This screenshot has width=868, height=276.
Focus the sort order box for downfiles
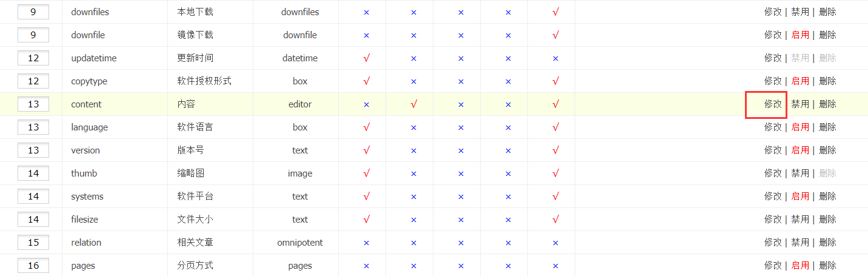point(33,12)
